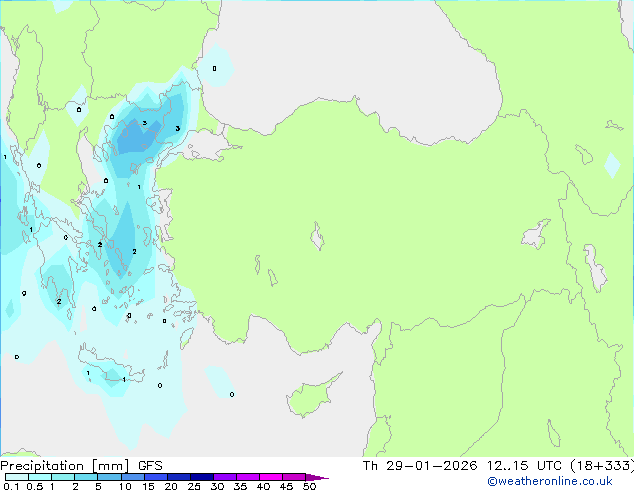Click the 0.1–0.5 mm palest legend swatch

[17, 477]
